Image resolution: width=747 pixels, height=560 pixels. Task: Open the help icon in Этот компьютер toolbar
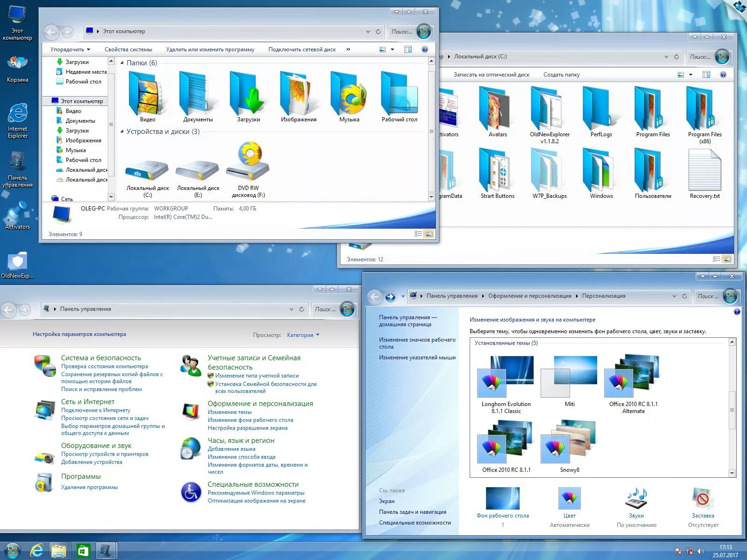425,49
